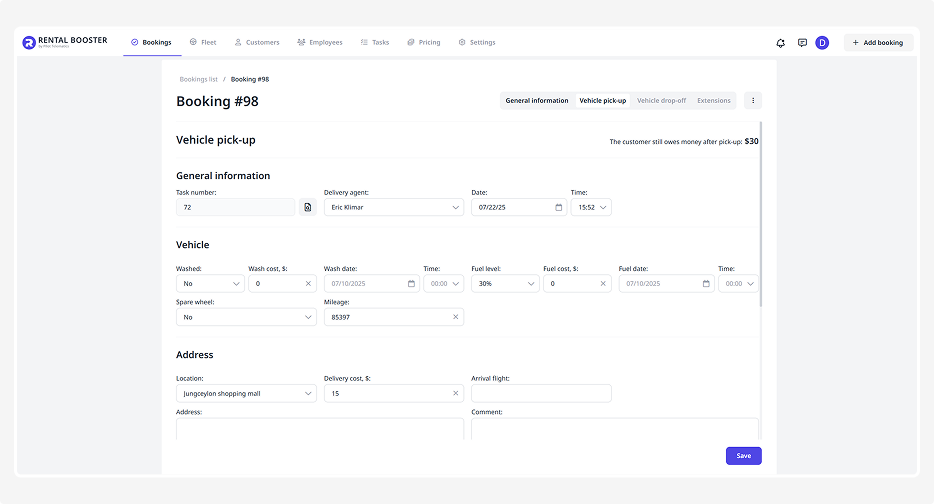Click the notifications bell icon
This screenshot has height=504, width=934.
click(781, 43)
